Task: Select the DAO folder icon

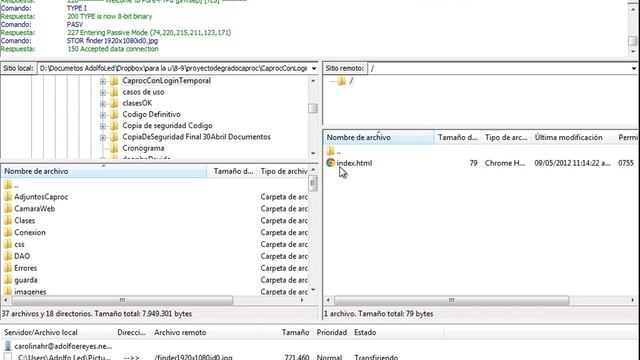Action: [8, 256]
